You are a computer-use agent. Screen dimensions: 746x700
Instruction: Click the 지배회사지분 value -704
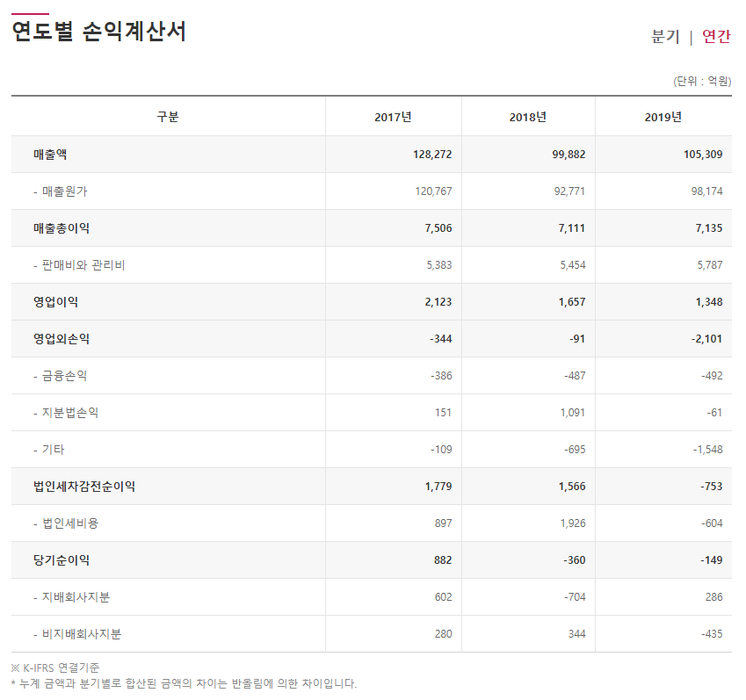tap(575, 597)
